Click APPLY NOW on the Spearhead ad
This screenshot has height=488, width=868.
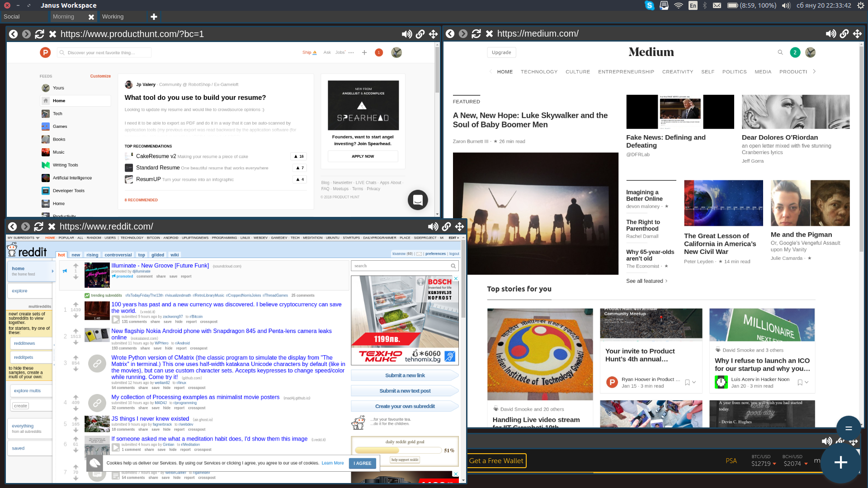coord(362,156)
